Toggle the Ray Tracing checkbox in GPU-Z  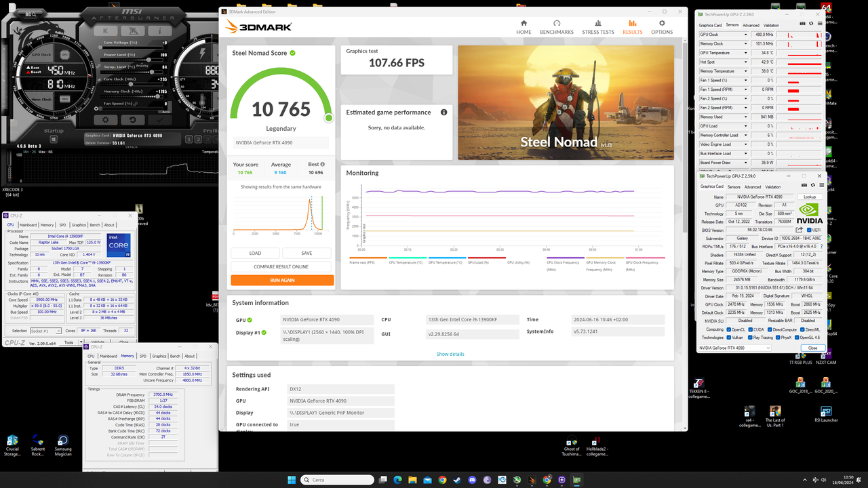pos(751,338)
